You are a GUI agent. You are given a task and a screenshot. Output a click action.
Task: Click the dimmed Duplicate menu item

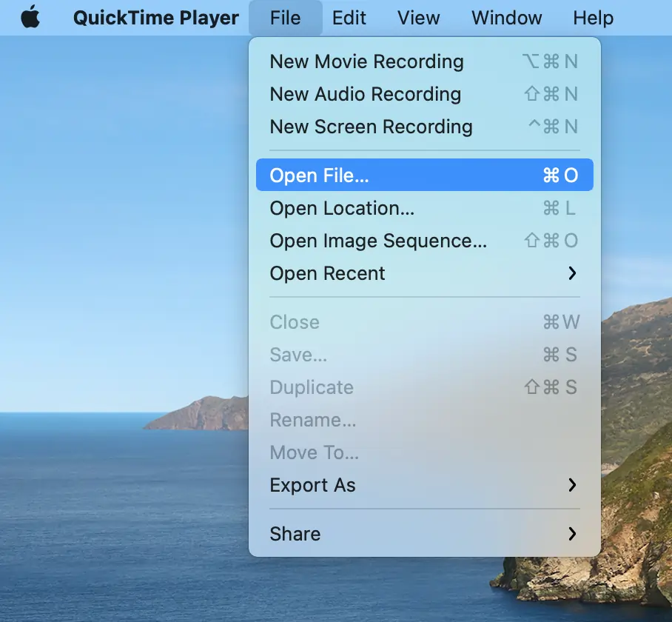(424, 387)
